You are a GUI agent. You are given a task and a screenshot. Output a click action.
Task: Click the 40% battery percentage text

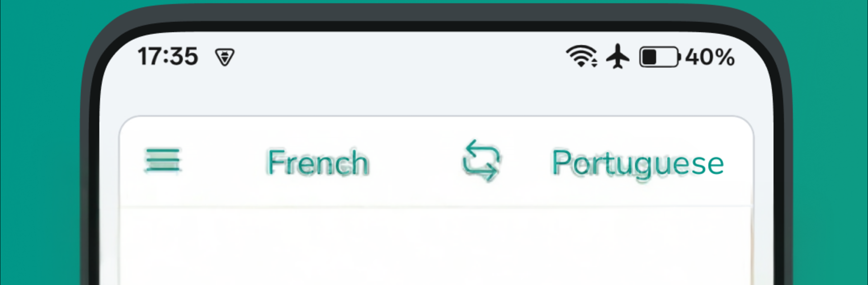[710, 57]
